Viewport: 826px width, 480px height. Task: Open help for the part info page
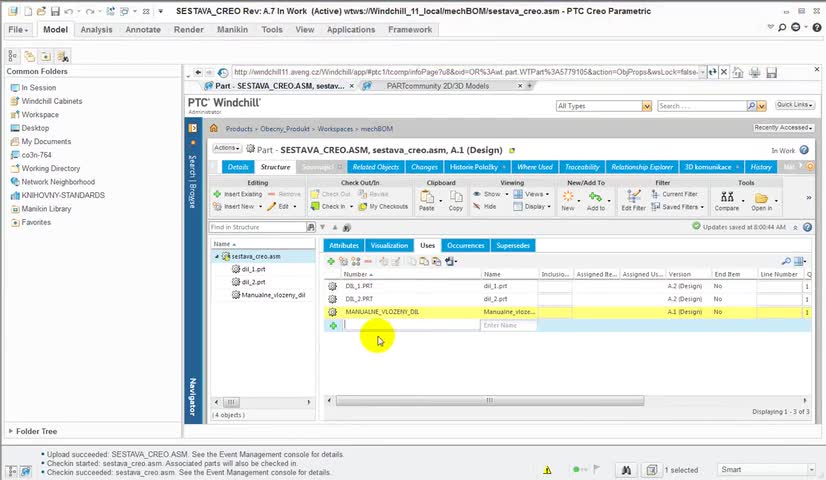coord(804,150)
